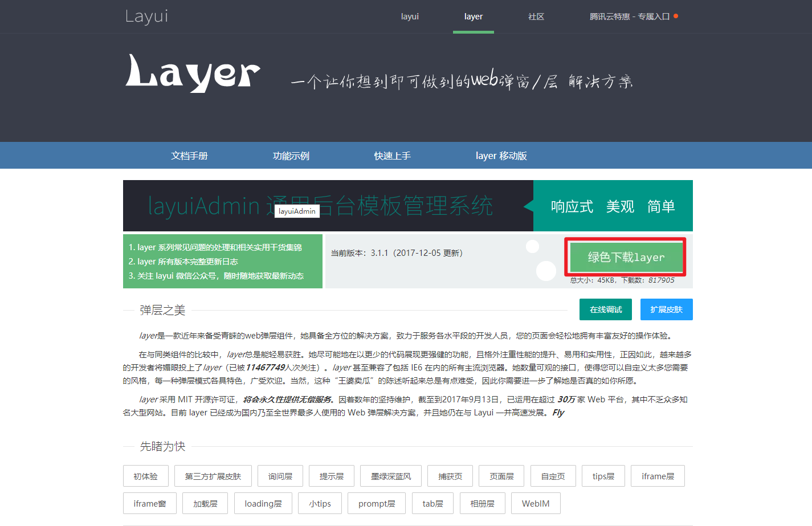Click the Layui logo in header
The height and width of the screenshot is (526, 812).
click(146, 17)
